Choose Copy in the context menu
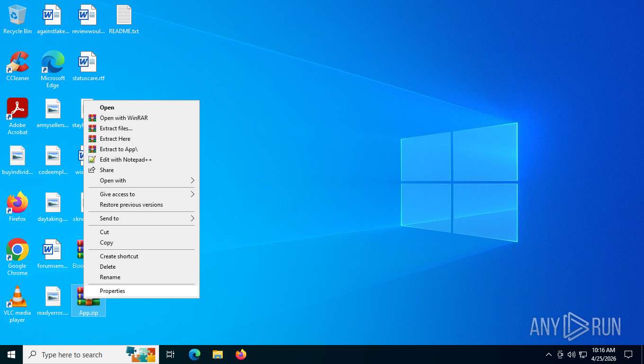 [142, 243]
